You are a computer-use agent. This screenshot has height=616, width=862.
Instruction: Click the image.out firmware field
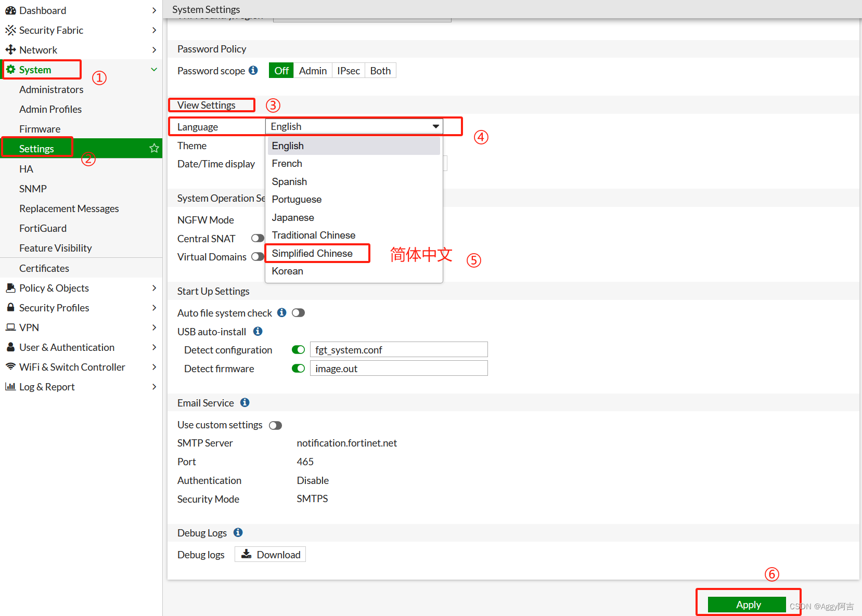click(x=399, y=368)
